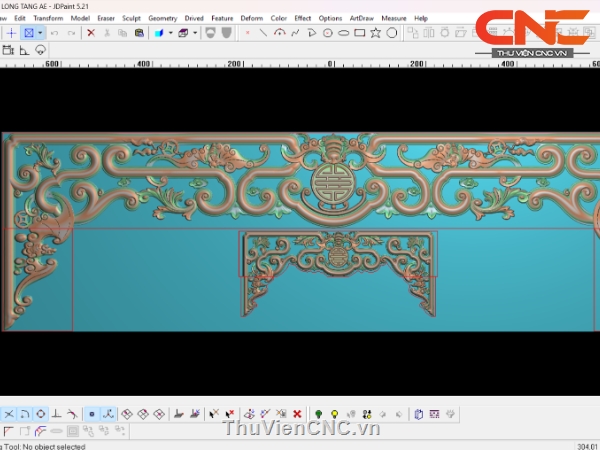Expand the blue cube view dropdown arrow
The width and height of the screenshot is (600, 450).
(x=170, y=33)
